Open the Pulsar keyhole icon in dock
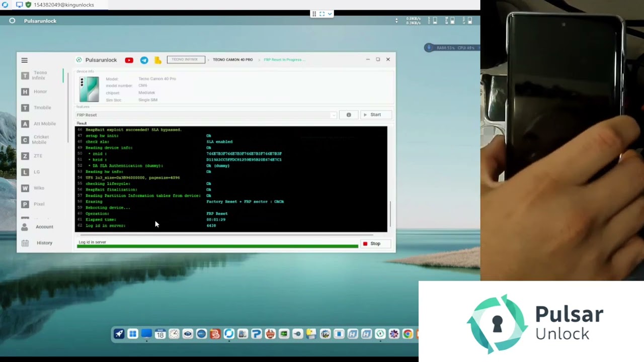The width and height of the screenshot is (644, 362). 380,334
